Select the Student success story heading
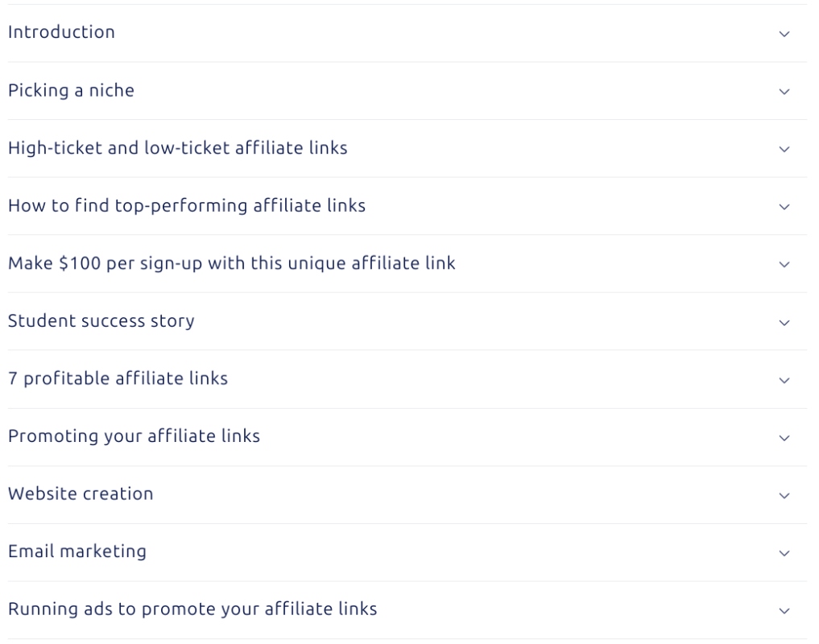This screenshot has width=819, height=644. pos(101,321)
